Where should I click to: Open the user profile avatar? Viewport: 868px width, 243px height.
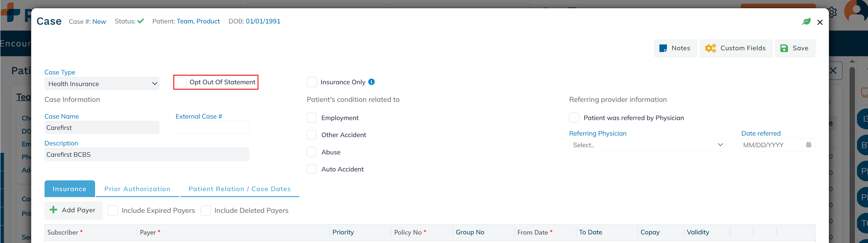coord(856,11)
